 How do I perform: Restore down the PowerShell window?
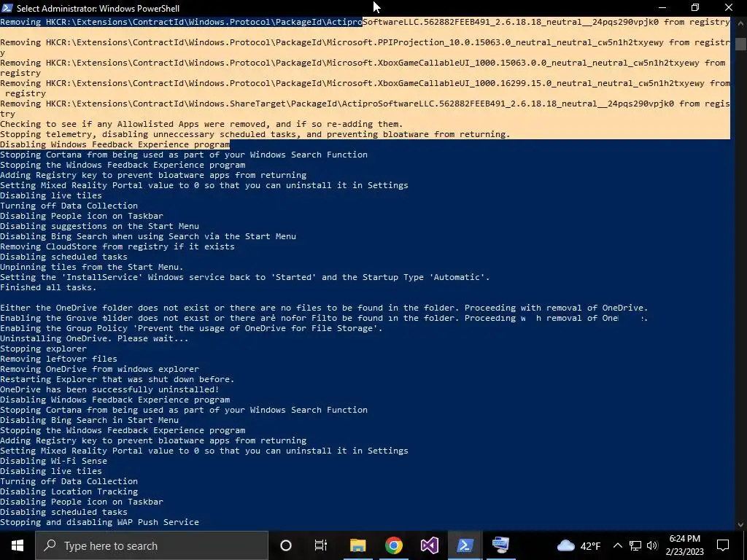click(695, 8)
